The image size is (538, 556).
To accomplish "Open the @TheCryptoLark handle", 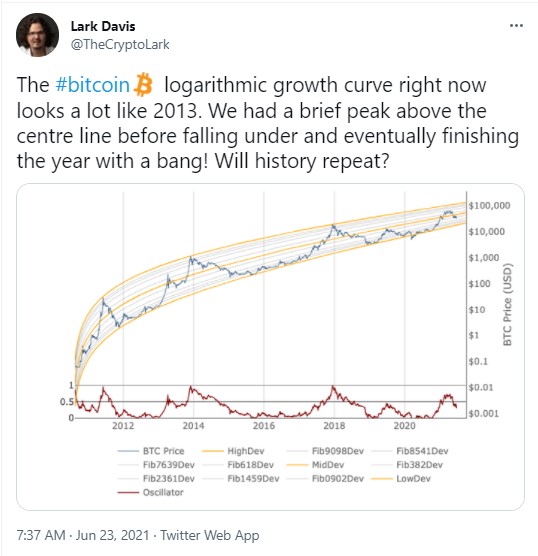I will 120,44.
